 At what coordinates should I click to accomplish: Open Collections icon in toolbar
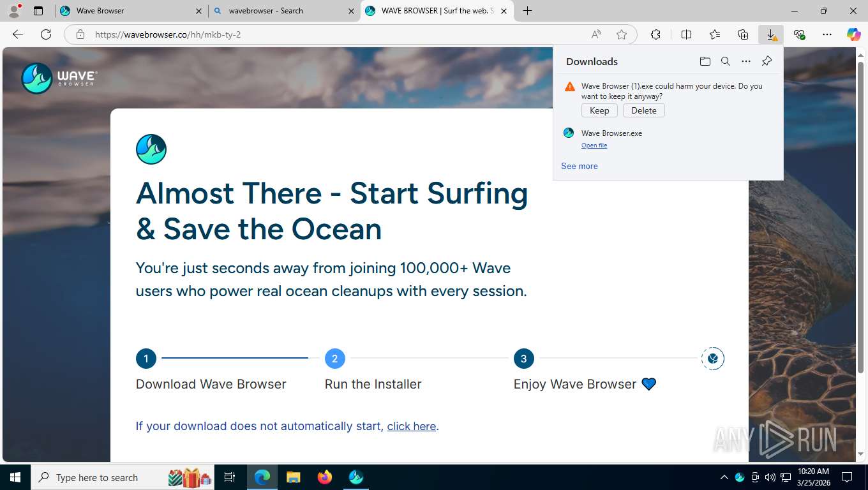[743, 34]
